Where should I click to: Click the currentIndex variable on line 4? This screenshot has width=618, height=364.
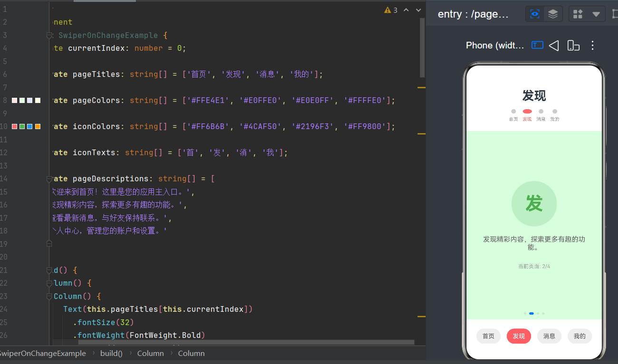[x=96, y=48]
